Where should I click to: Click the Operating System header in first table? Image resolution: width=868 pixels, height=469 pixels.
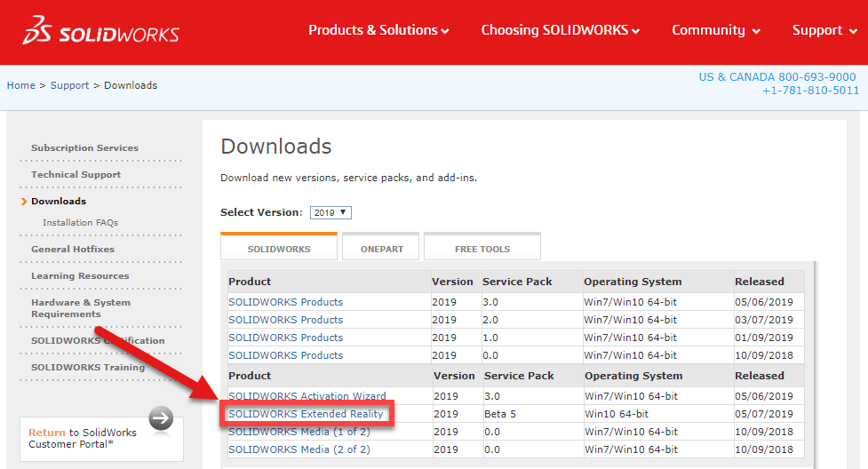633,282
